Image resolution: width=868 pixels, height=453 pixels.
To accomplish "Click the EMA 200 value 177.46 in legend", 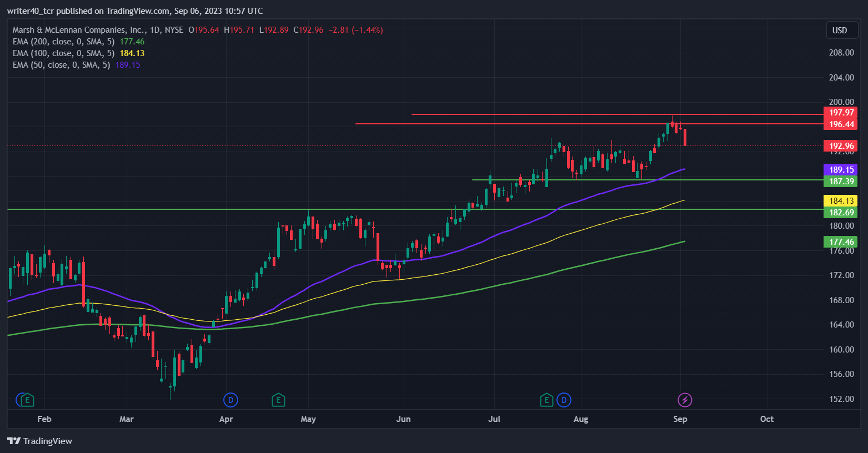I will pyautogui.click(x=132, y=42).
